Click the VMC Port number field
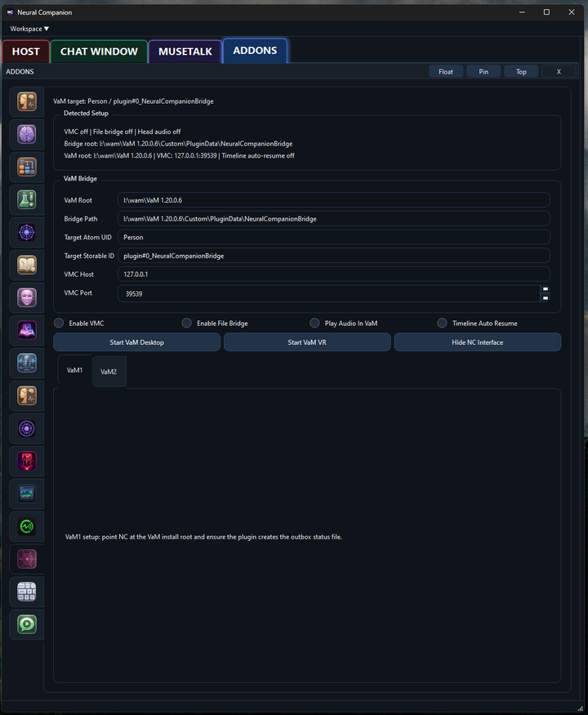The image size is (588, 715). (329, 293)
